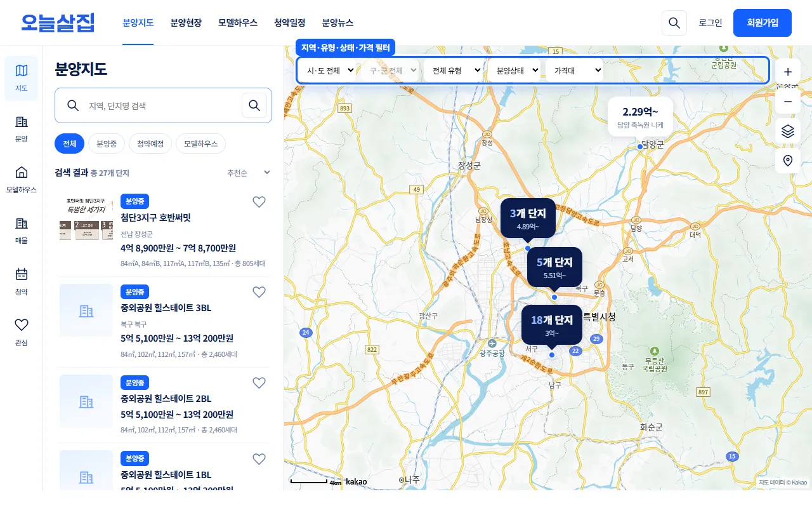Click the 오늘살집 logo
812x508 pixels.
coord(58,23)
